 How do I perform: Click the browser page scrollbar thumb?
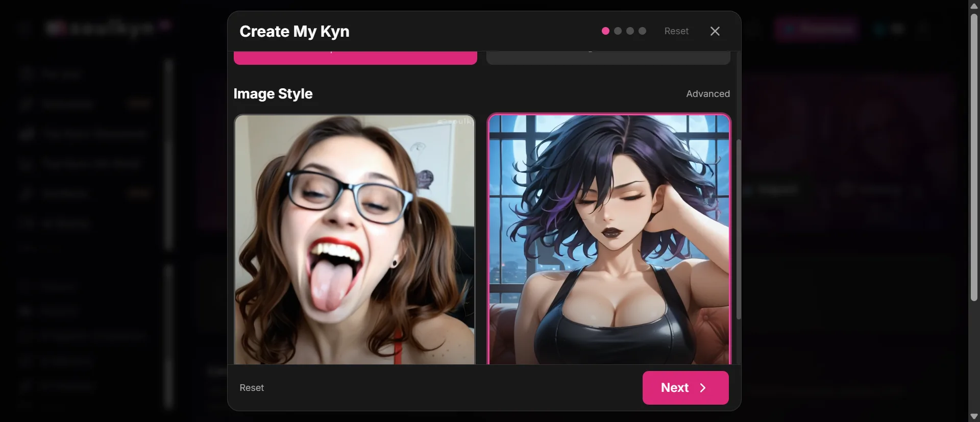tap(974, 158)
